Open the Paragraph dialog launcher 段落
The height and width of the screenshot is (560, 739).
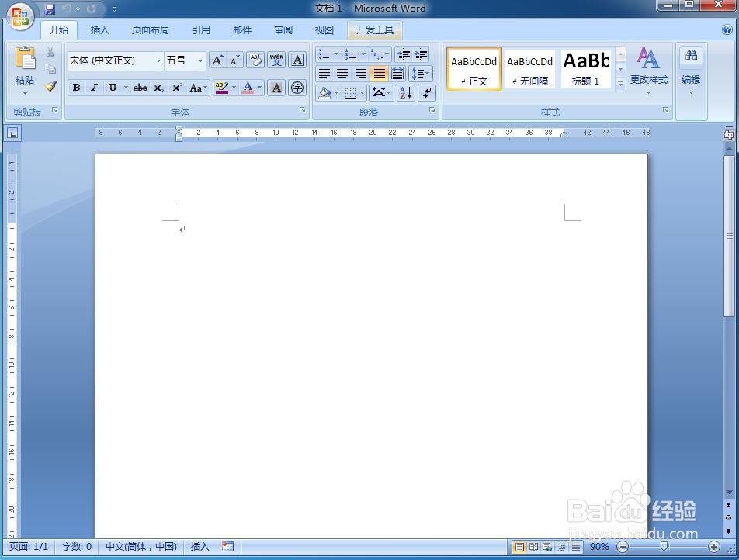click(x=432, y=110)
